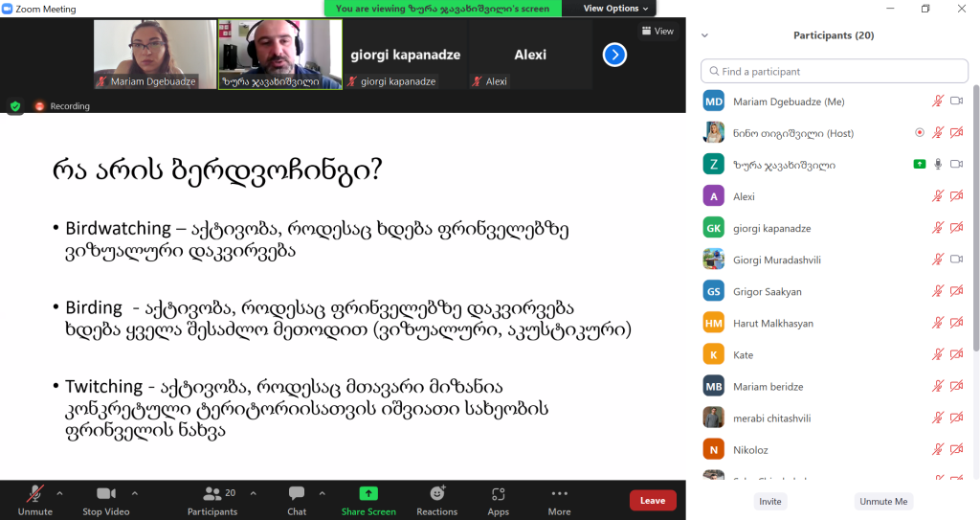Click the red Leave button
Screen dimensions: 980x520
click(x=653, y=500)
